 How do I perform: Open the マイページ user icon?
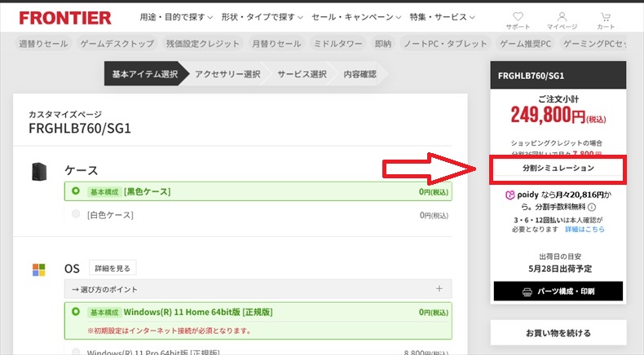(562, 16)
